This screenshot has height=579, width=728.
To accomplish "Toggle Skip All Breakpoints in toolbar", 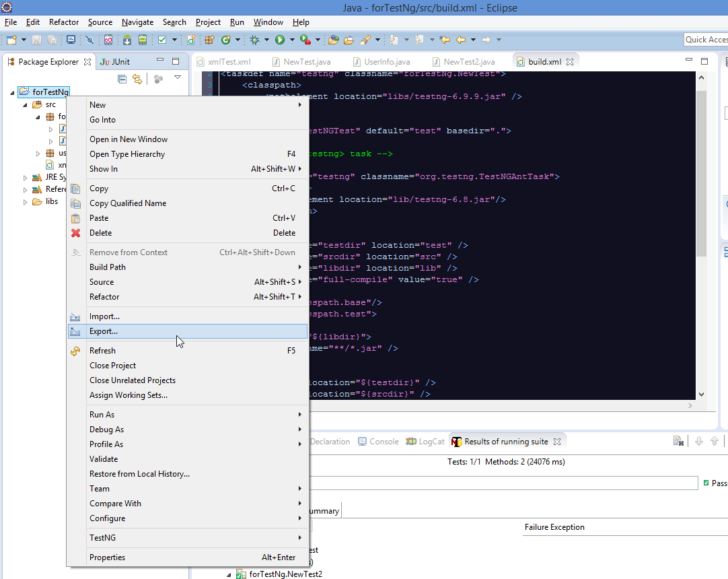I will (89, 40).
